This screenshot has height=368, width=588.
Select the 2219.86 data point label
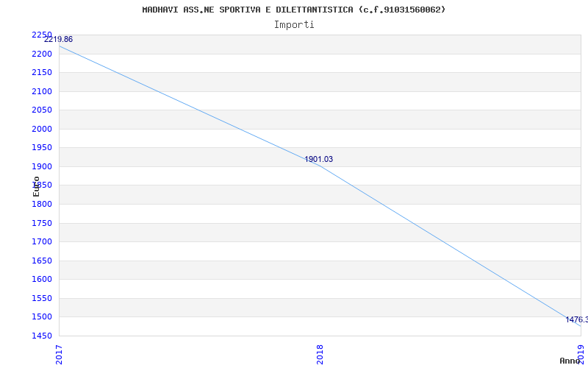58,40
